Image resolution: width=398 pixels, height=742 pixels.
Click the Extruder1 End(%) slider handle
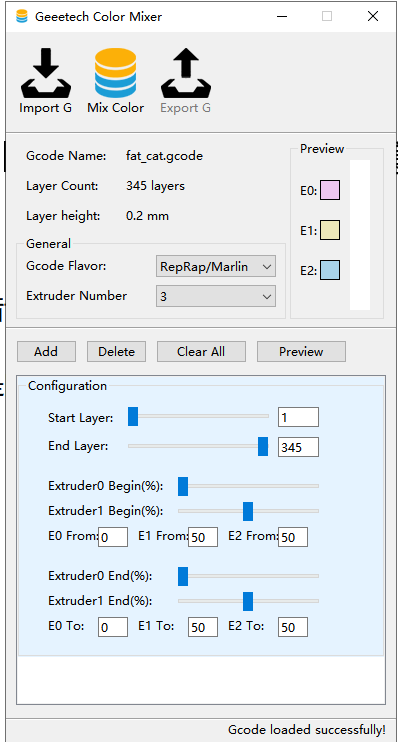click(x=248, y=601)
